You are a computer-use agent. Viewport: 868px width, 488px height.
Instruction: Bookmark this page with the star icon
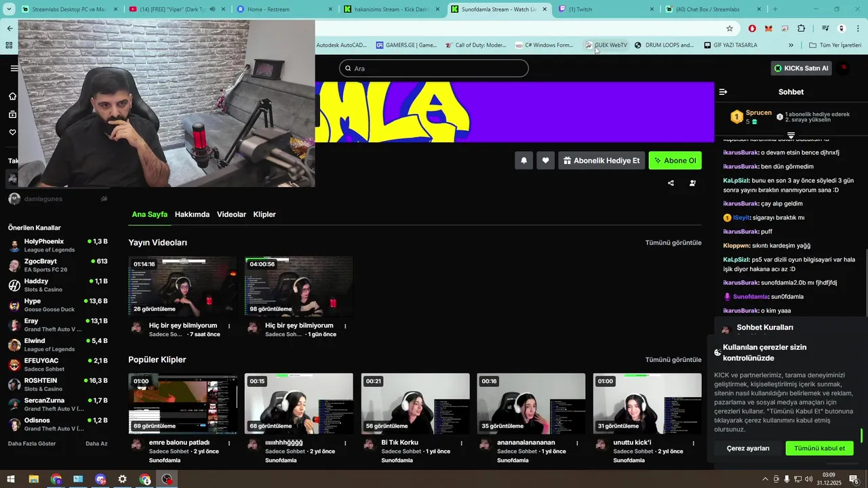[730, 28]
